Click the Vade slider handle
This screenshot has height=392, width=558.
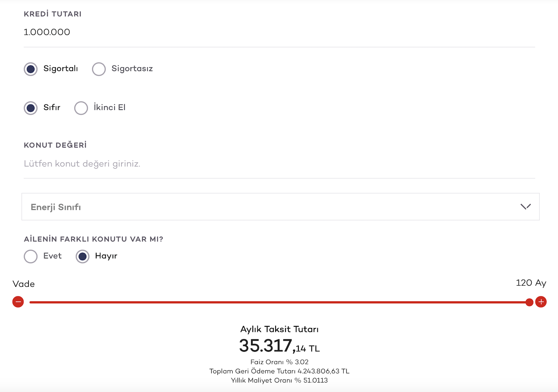529,302
